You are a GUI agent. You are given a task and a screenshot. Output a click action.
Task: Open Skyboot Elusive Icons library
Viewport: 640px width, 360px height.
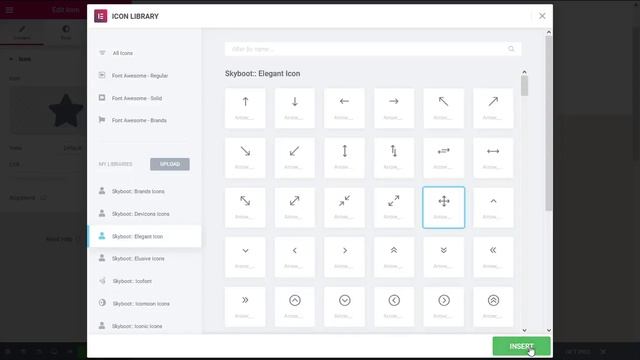[144, 258]
